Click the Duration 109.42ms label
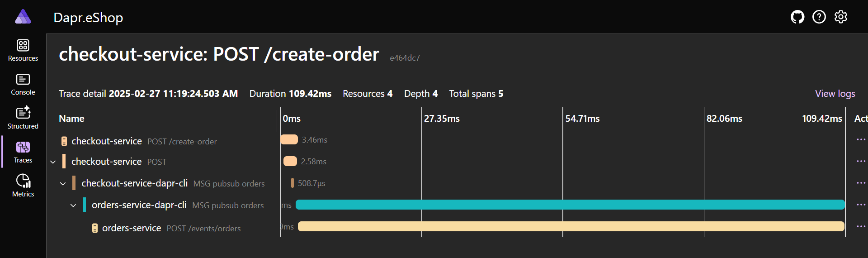 290,94
